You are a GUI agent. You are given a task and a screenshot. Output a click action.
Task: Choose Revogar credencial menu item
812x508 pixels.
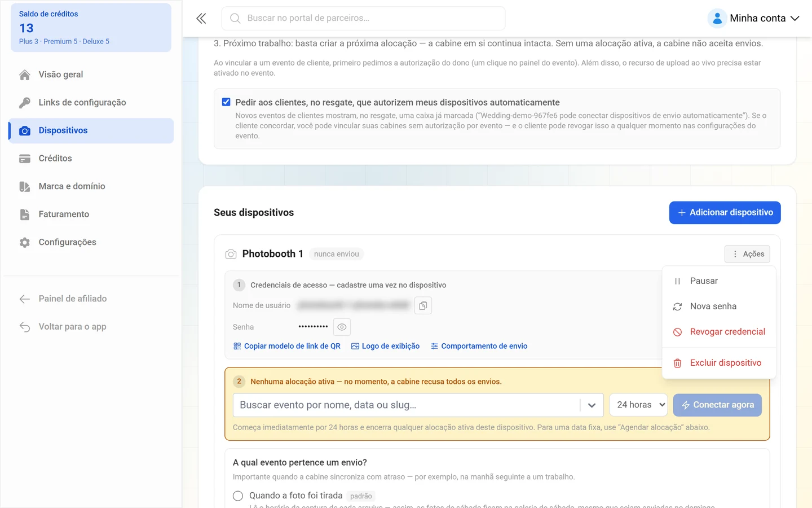pyautogui.click(x=719, y=332)
